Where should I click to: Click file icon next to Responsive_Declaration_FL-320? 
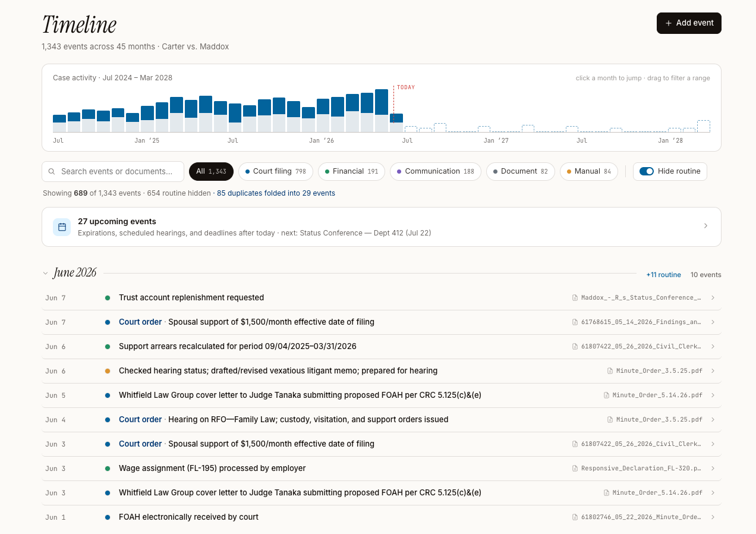click(x=575, y=468)
